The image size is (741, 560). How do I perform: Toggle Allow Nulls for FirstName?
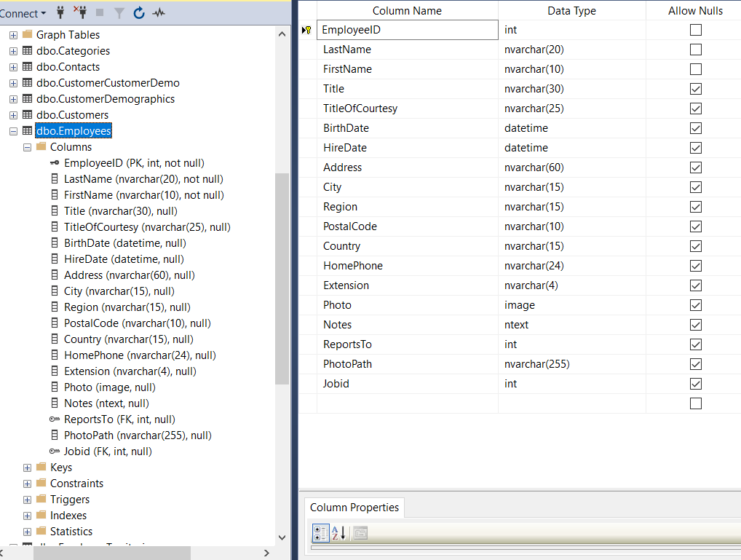[696, 69]
